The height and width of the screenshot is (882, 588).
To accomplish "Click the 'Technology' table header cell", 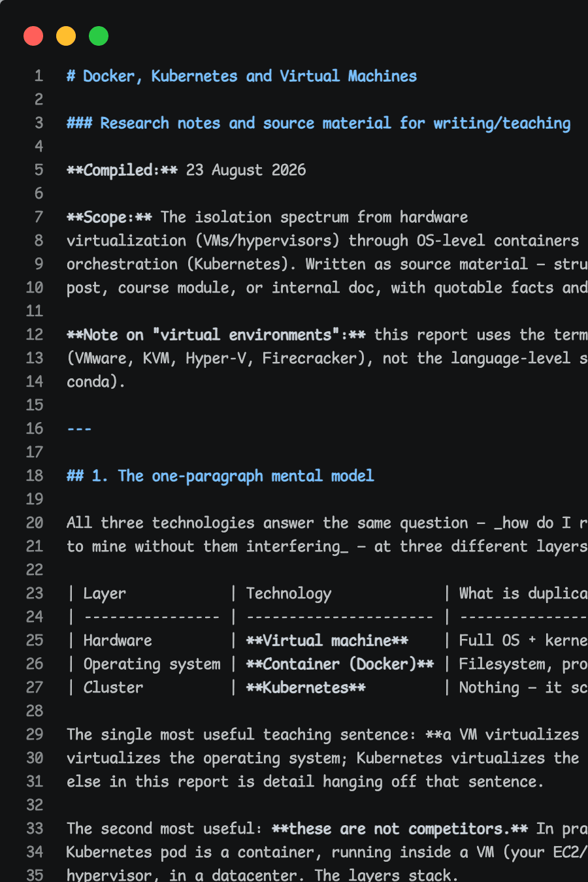I will 289,593.
